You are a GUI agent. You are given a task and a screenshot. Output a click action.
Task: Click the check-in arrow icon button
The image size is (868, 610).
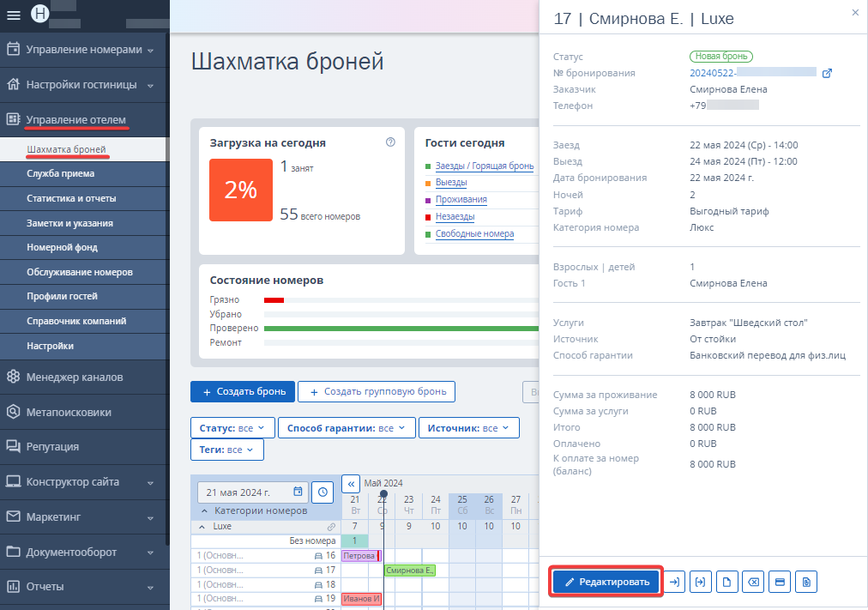[x=674, y=582]
